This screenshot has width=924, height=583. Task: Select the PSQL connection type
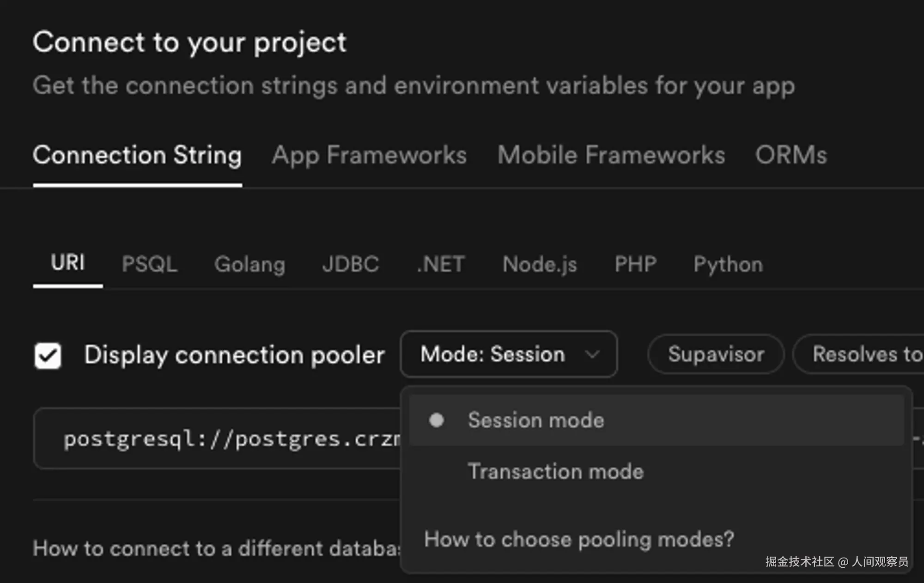tap(150, 264)
